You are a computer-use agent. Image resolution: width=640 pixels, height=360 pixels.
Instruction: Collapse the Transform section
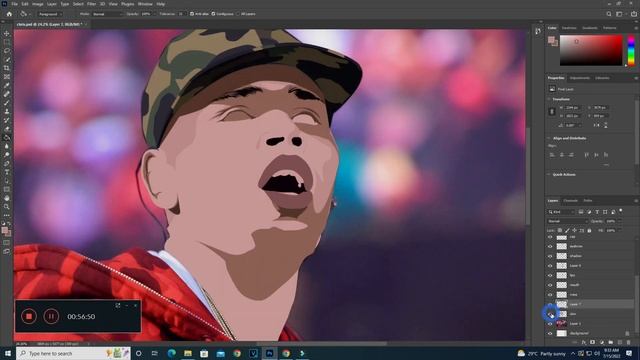coord(549,99)
